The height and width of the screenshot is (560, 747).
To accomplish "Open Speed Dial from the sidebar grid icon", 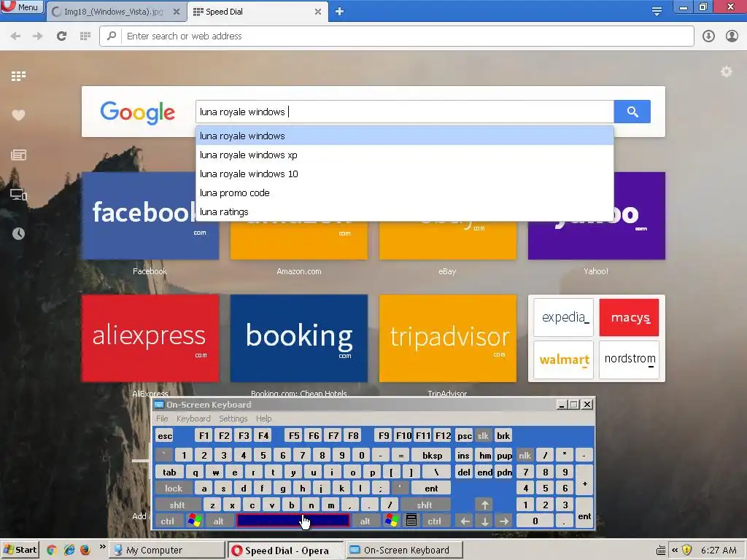I will click(18, 76).
